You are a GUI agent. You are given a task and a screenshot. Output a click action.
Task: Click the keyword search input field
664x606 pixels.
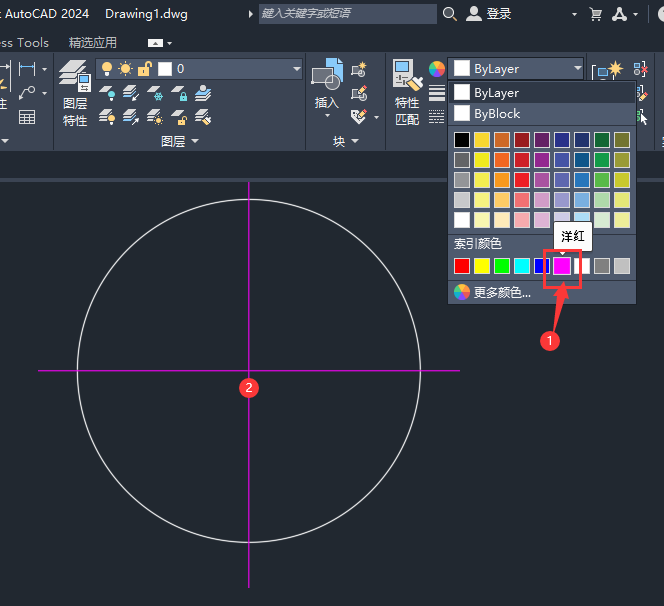[346, 14]
